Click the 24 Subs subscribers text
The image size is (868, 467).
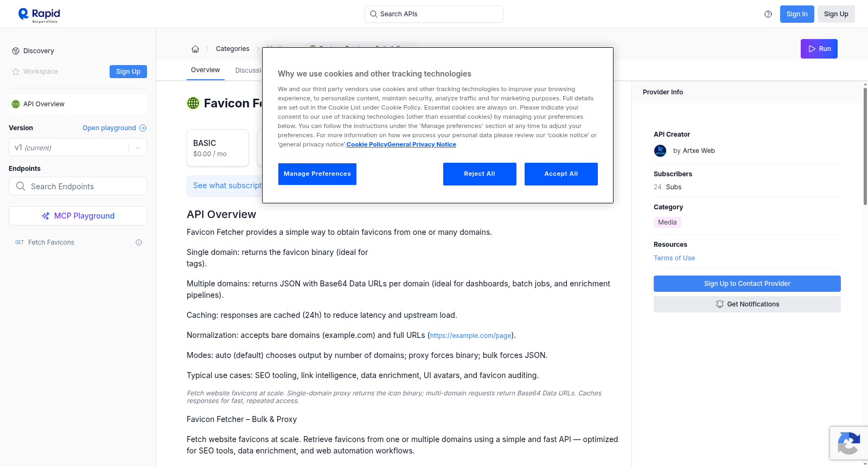pos(667,187)
